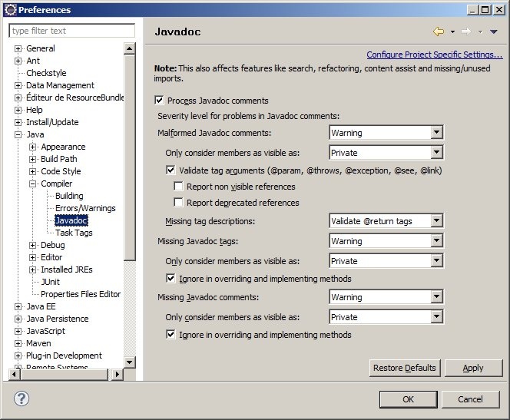Uncheck Validate tag arguments option

coord(171,170)
